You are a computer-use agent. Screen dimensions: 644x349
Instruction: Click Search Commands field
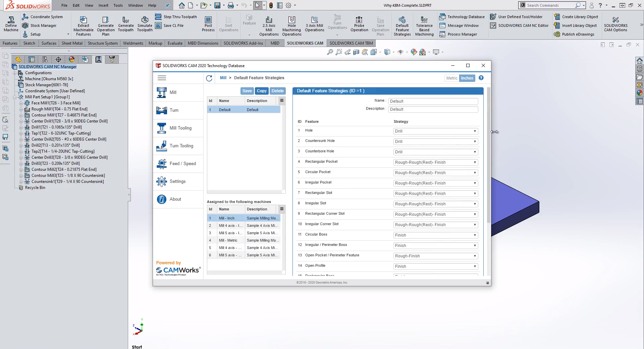(x=550, y=5)
